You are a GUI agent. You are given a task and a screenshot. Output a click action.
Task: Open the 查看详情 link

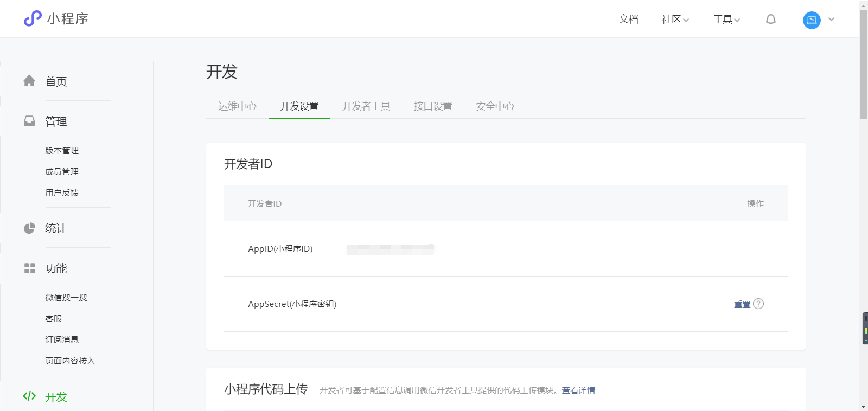tap(578, 390)
